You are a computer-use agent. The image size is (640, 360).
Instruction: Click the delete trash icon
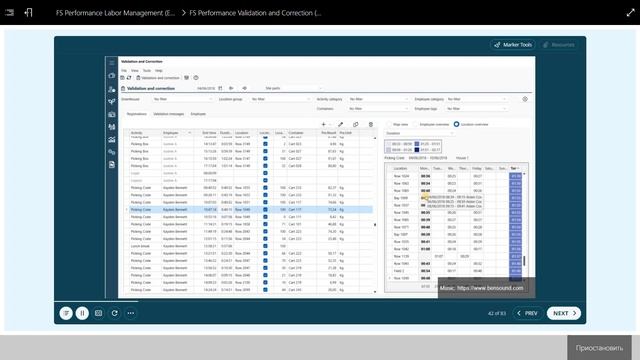(x=371, y=124)
